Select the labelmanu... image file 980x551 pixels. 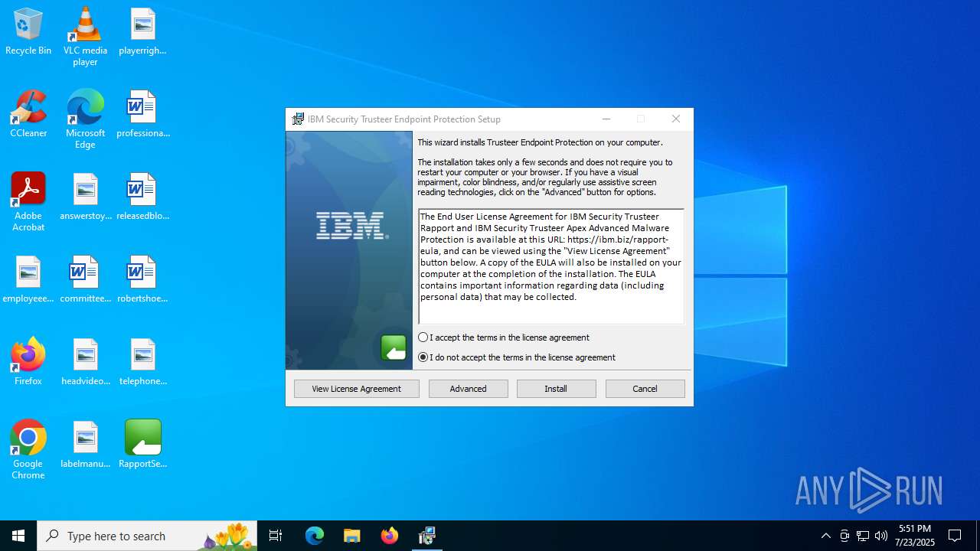85,445
